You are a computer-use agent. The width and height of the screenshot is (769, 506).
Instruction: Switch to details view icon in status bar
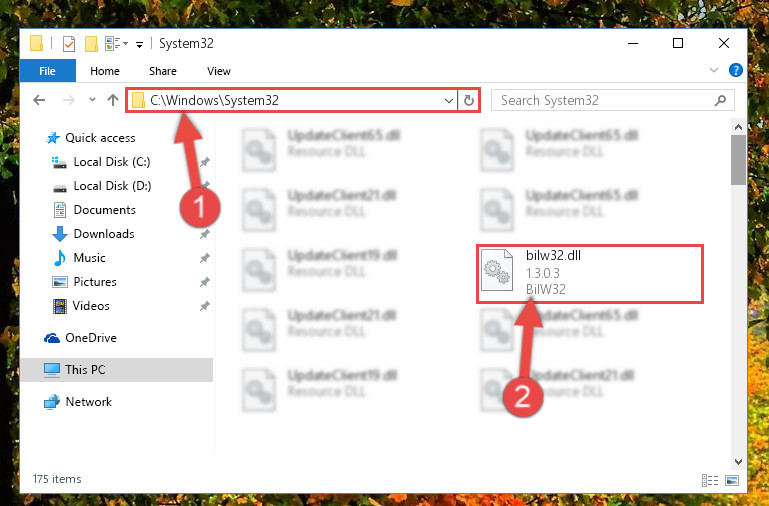[710, 480]
